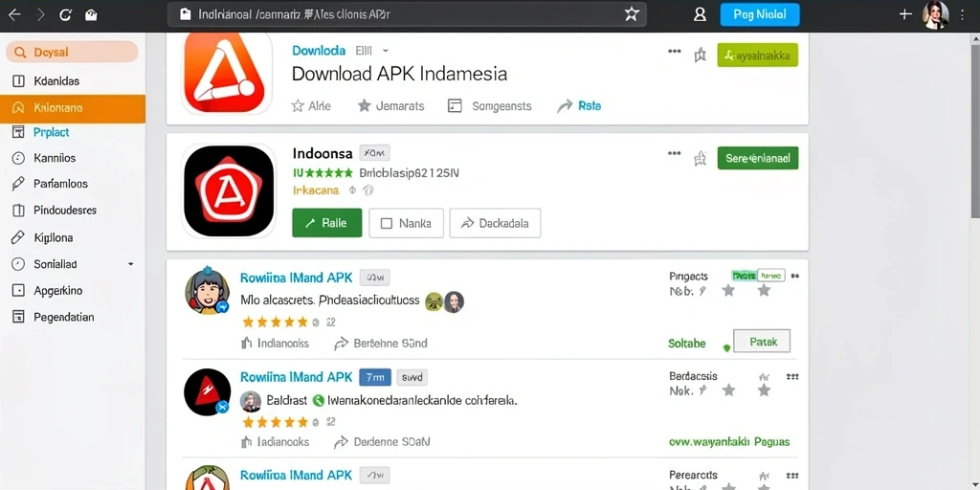980x490 pixels.
Task: Click the browser forward arrow
Action: tap(40, 14)
